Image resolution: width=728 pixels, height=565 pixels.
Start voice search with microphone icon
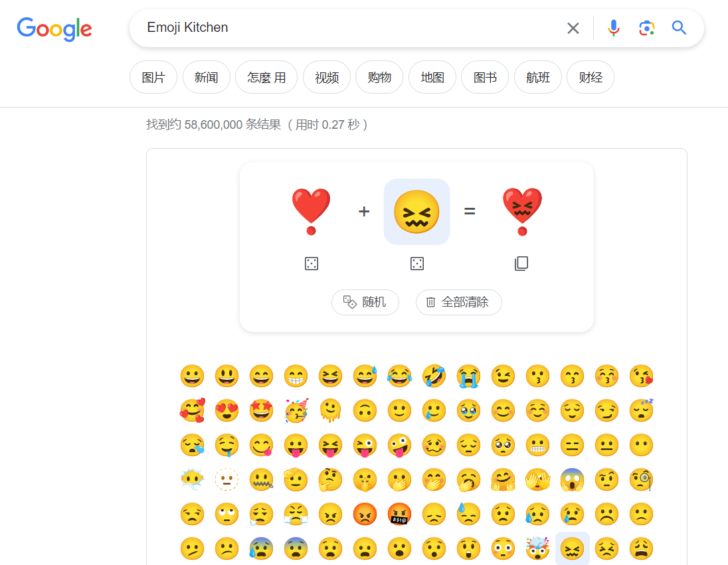tap(613, 29)
